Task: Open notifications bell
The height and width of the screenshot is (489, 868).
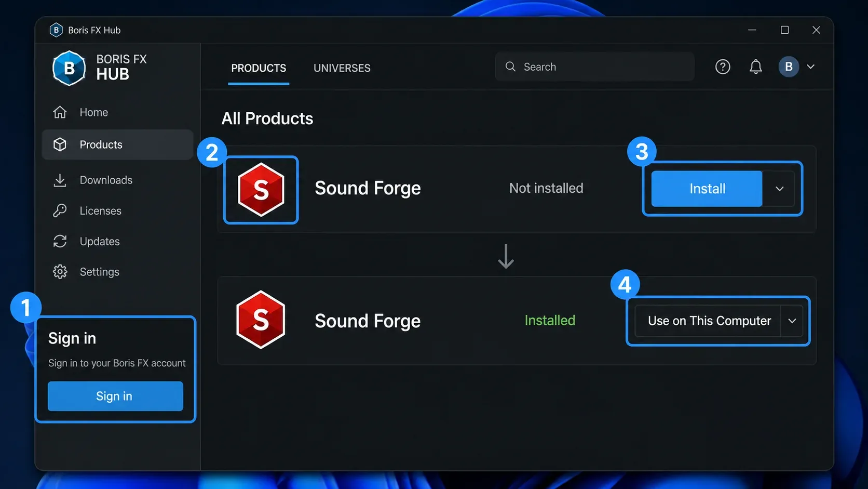Action: [x=756, y=67]
